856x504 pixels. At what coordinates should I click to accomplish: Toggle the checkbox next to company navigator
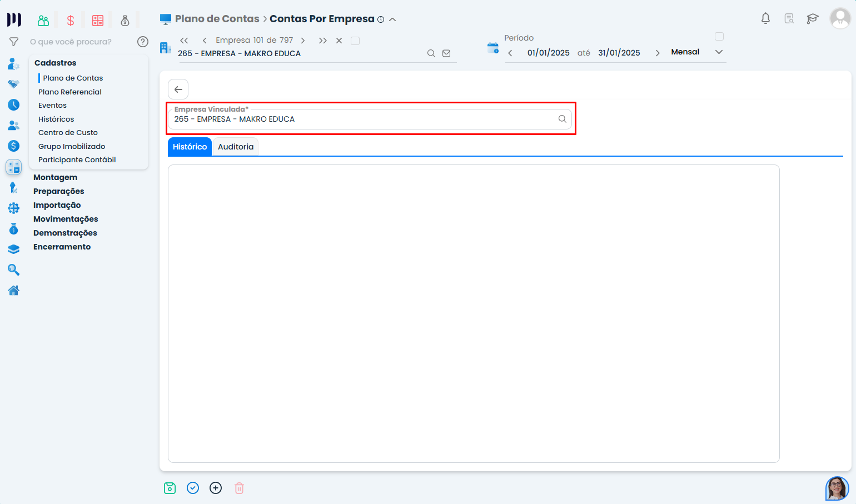coord(355,41)
